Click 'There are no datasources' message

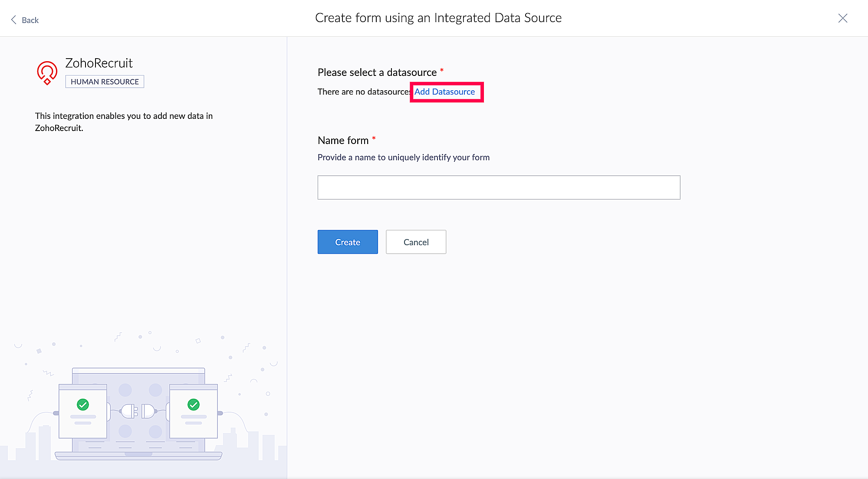[364, 92]
